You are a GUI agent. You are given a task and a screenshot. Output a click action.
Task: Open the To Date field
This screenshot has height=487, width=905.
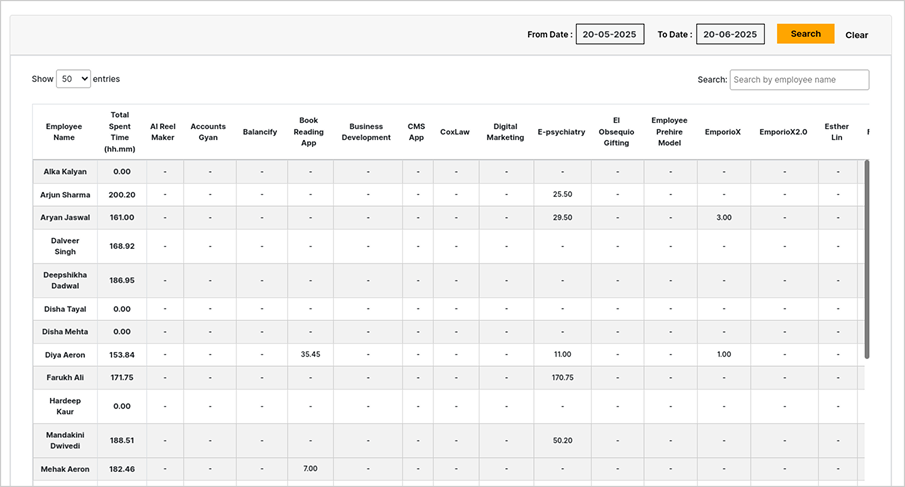[730, 34]
